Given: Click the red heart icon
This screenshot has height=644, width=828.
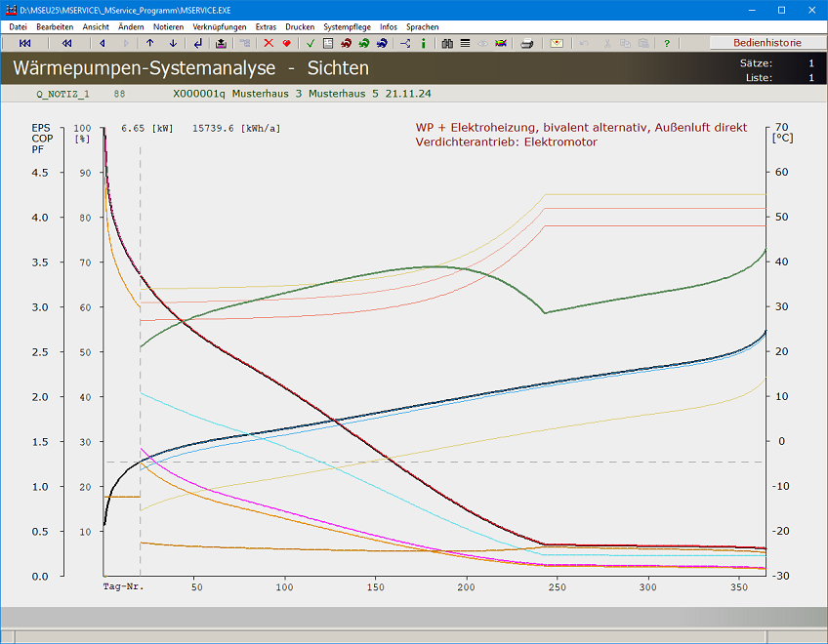Looking at the screenshot, I should pyautogui.click(x=286, y=43).
